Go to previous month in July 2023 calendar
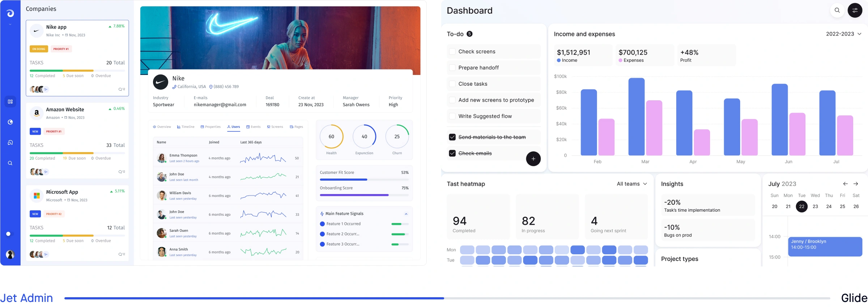Screen dimensions: 868x307 [x=845, y=184]
